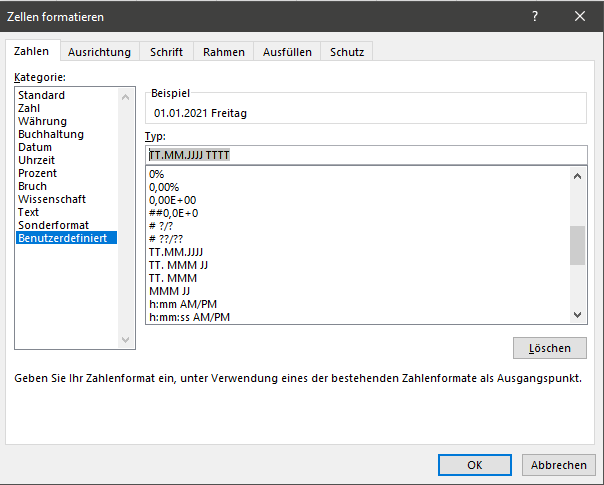Close the Zellen formatieren dialog
The image size is (604, 485).
pyautogui.click(x=580, y=17)
